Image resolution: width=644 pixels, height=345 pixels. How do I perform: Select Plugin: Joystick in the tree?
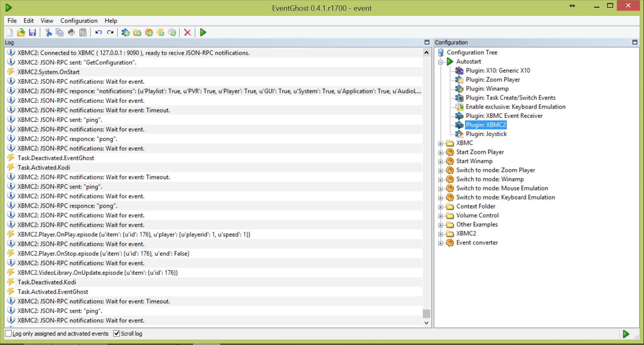(486, 134)
